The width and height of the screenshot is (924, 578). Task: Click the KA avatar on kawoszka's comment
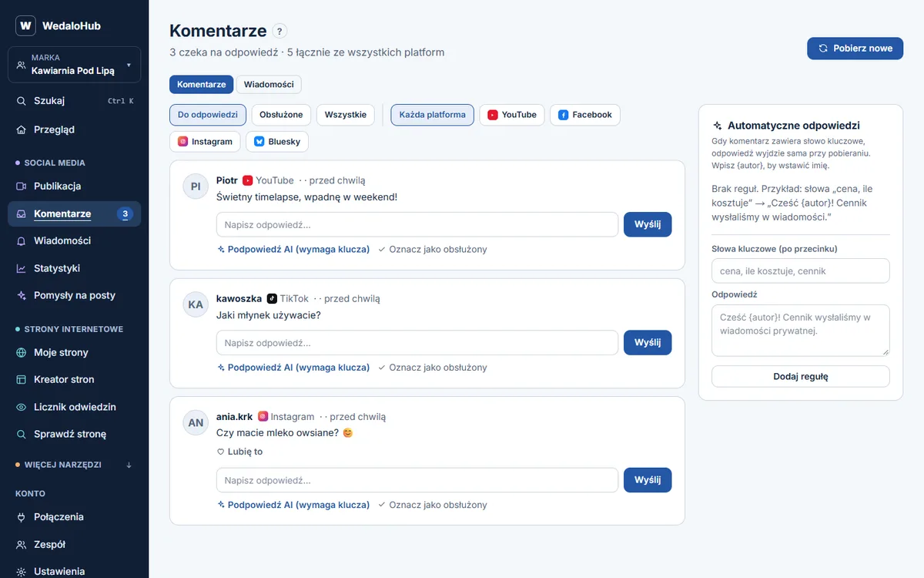click(196, 304)
